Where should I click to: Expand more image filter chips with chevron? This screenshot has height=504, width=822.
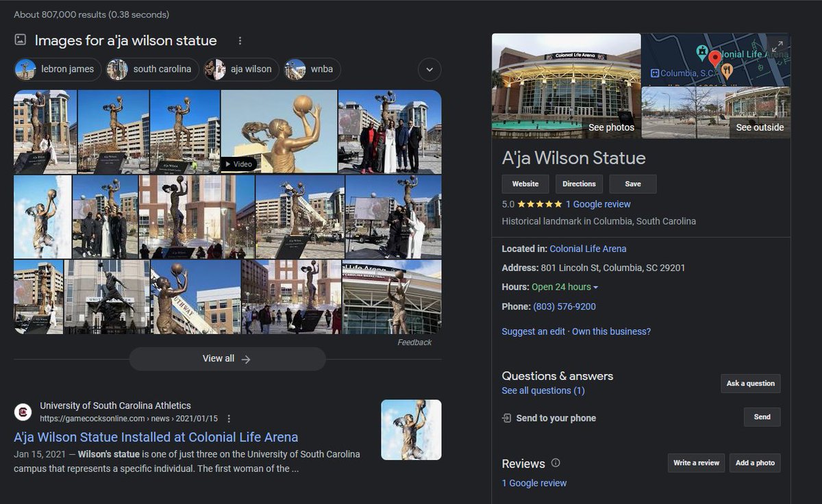[429, 69]
